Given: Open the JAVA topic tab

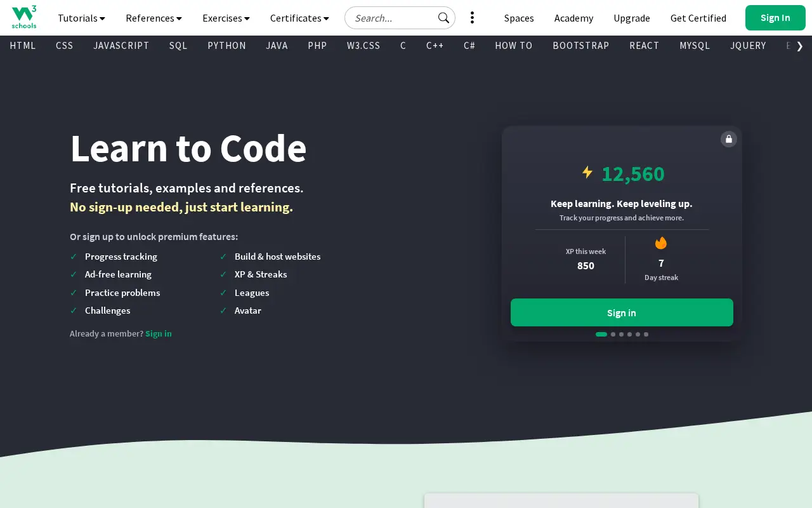Looking at the screenshot, I should click(277, 46).
